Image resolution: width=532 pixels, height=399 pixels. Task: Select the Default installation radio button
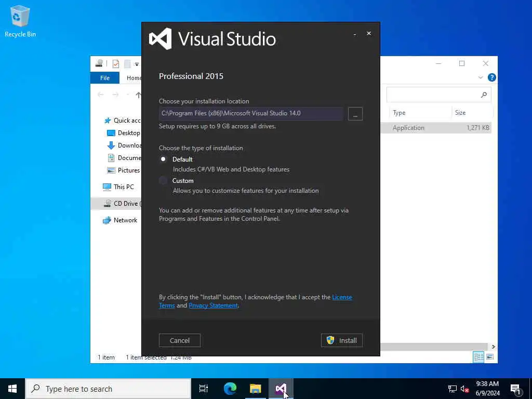coord(163,159)
